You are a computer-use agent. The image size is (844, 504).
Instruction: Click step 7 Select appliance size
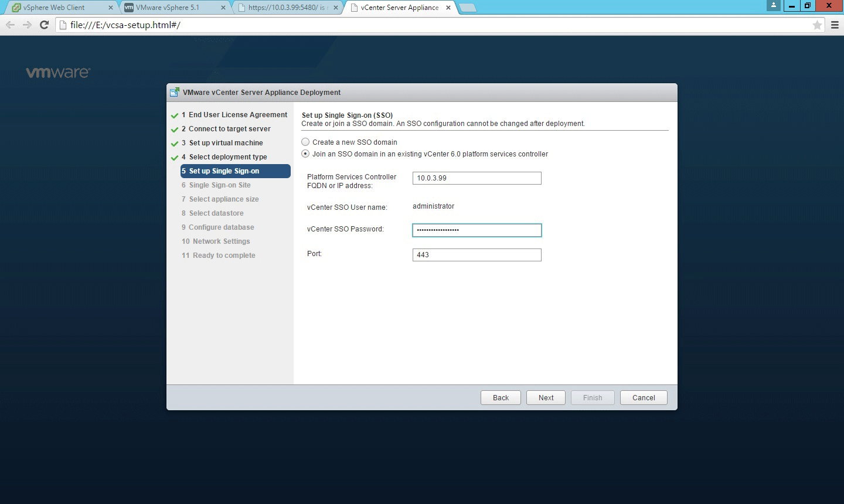220,199
